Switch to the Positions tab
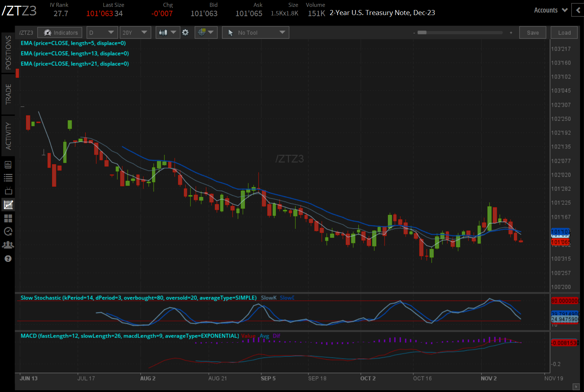This screenshot has width=584, height=392. (x=8, y=52)
